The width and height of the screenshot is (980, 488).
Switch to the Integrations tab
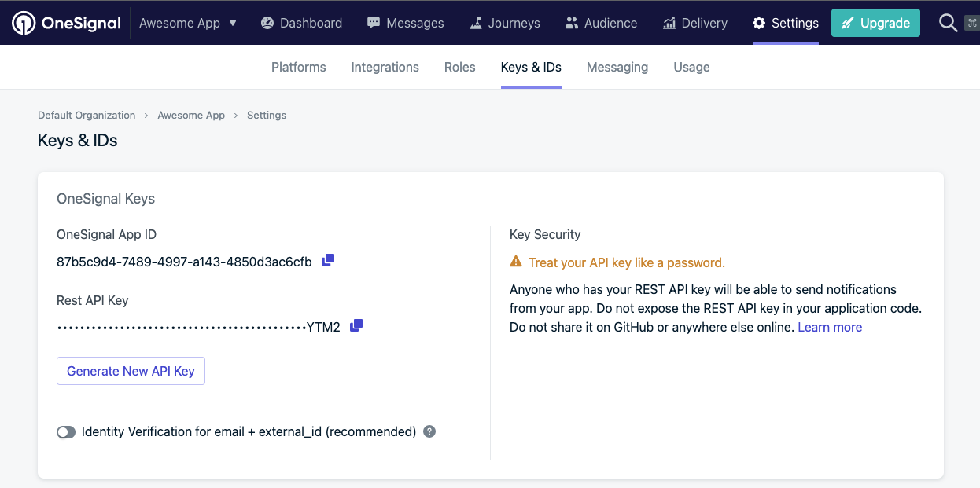tap(385, 67)
